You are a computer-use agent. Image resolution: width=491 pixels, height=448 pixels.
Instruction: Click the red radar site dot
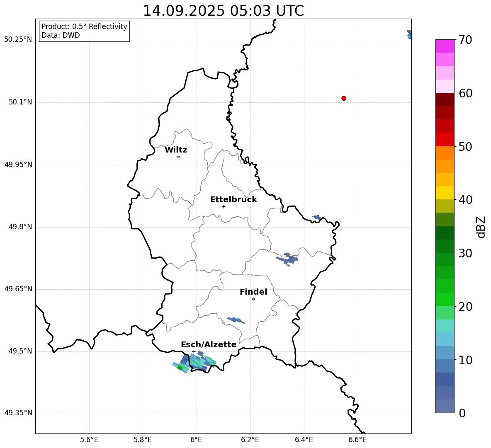point(343,98)
